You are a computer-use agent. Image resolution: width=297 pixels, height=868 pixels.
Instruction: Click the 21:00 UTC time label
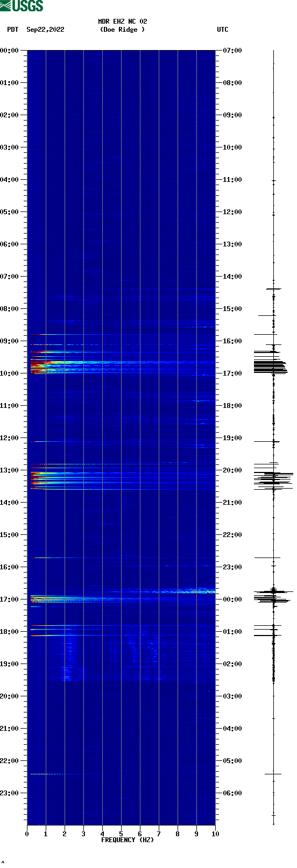point(232,503)
